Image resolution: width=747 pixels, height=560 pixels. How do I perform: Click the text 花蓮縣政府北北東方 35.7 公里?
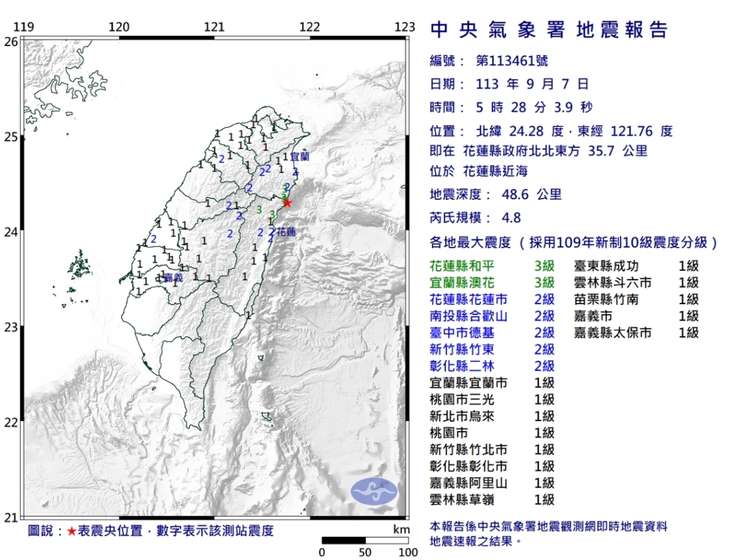pos(555,151)
